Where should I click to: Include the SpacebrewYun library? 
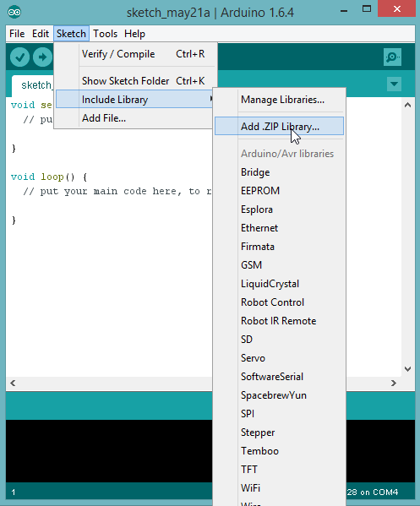[279, 395]
